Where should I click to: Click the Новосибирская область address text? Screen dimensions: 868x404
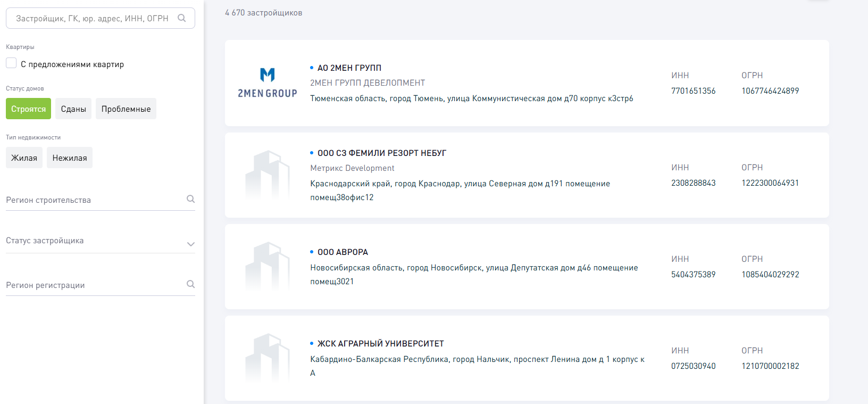(474, 275)
